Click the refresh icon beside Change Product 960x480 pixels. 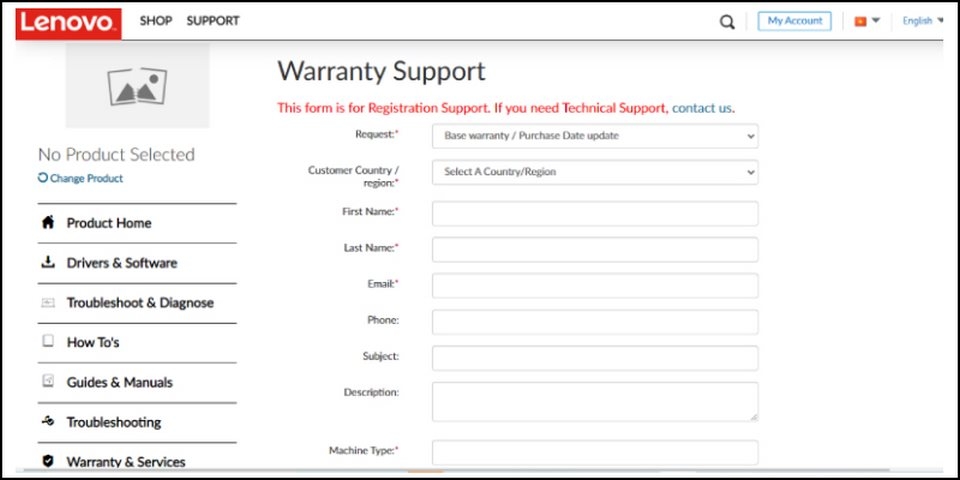pyautogui.click(x=42, y=178)
